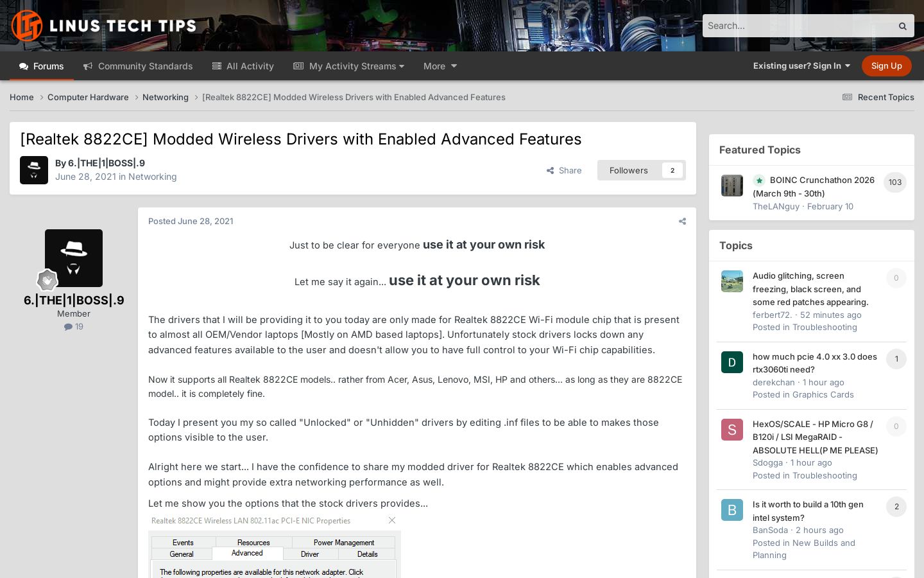This screenshot has width=924, height=578.
Task: Share this post via post share icon
Action: click(682, 222)
